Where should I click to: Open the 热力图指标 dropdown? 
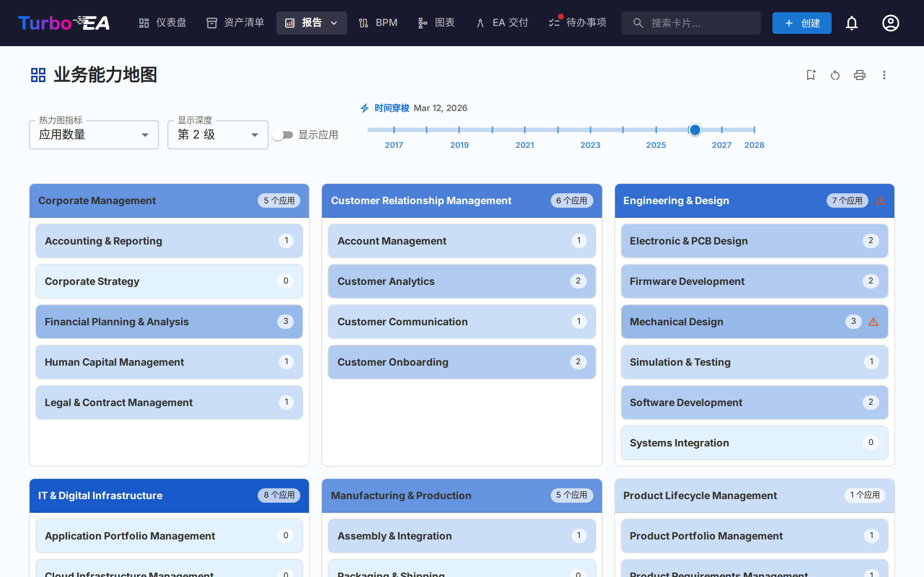[93, 135]
